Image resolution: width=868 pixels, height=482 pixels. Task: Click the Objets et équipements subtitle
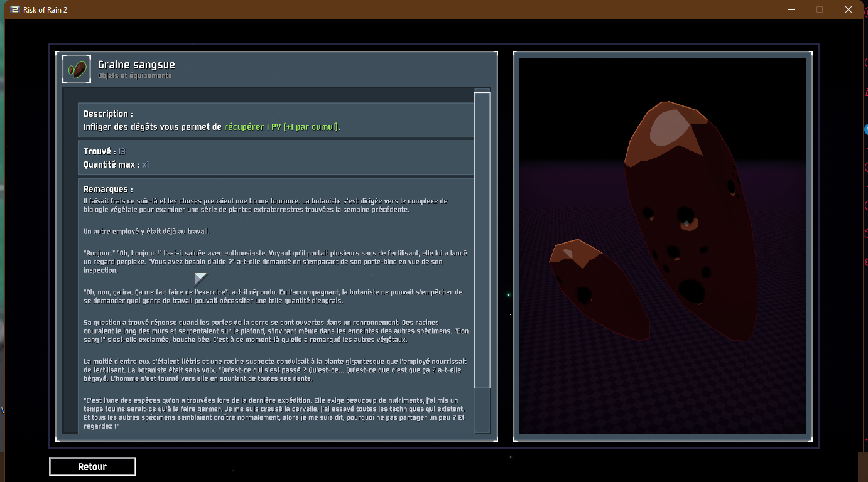coord(134,76)
